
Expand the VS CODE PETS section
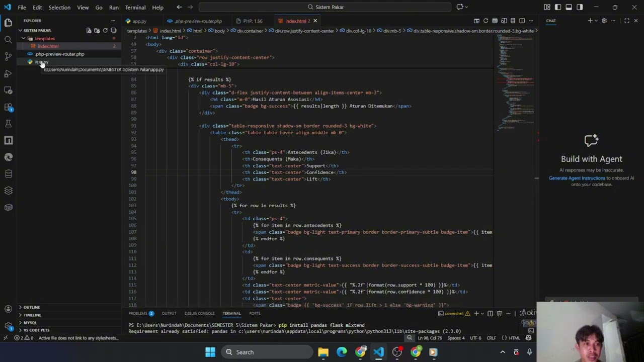[x=36, y=330]
